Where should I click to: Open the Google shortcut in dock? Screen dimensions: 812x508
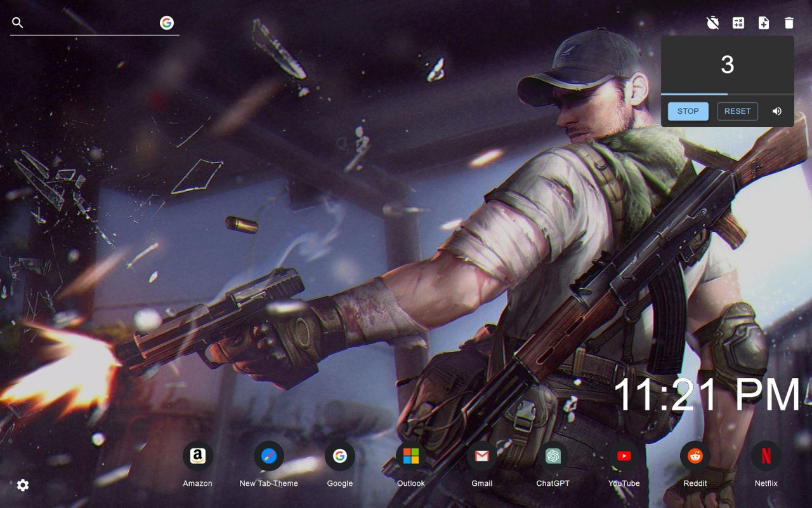point(340,464)
